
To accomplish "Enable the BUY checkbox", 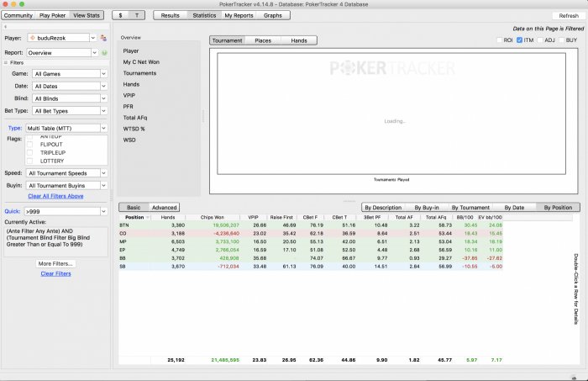I will pyautogui.click(x=561, y=40).
